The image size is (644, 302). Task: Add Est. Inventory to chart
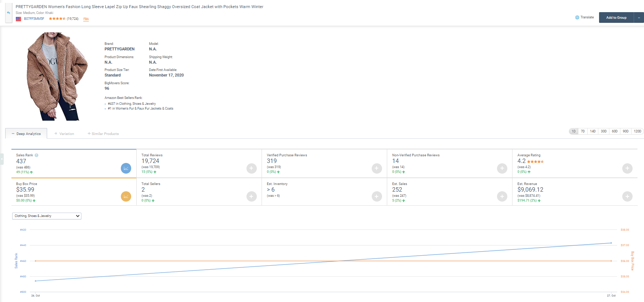[x=377, y=196]
